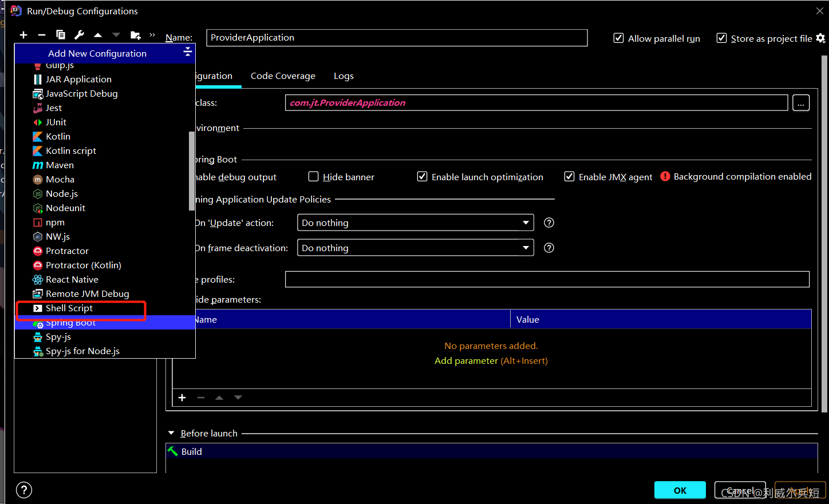This screenshot has height=504, width=829.
Task: Select NW.js configuration type
Action: (105, 236)
